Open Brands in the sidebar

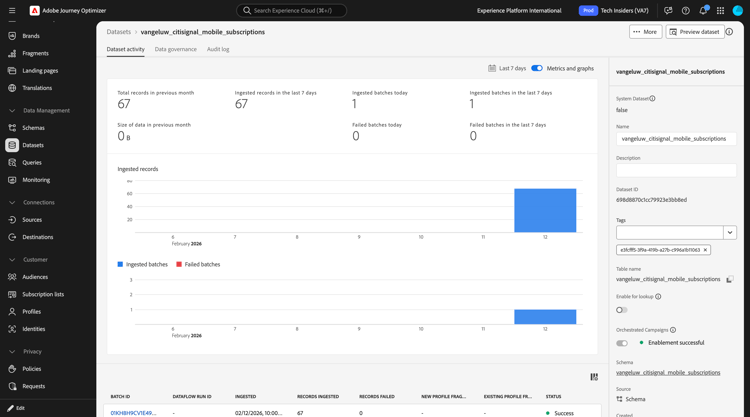click(31, 36)
